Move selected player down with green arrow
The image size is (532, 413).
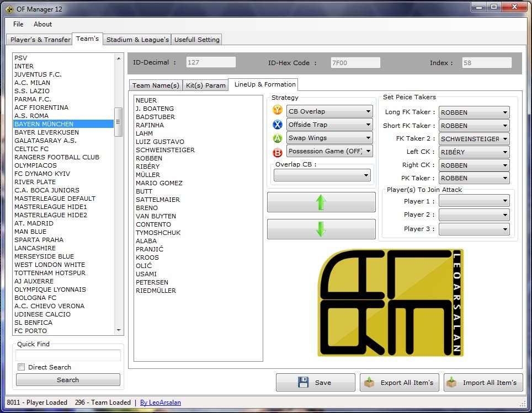[321, 229]
